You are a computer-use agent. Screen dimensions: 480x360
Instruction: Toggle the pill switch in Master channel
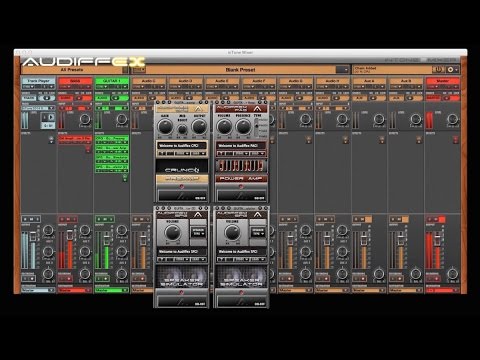click(x=450, y=98)
